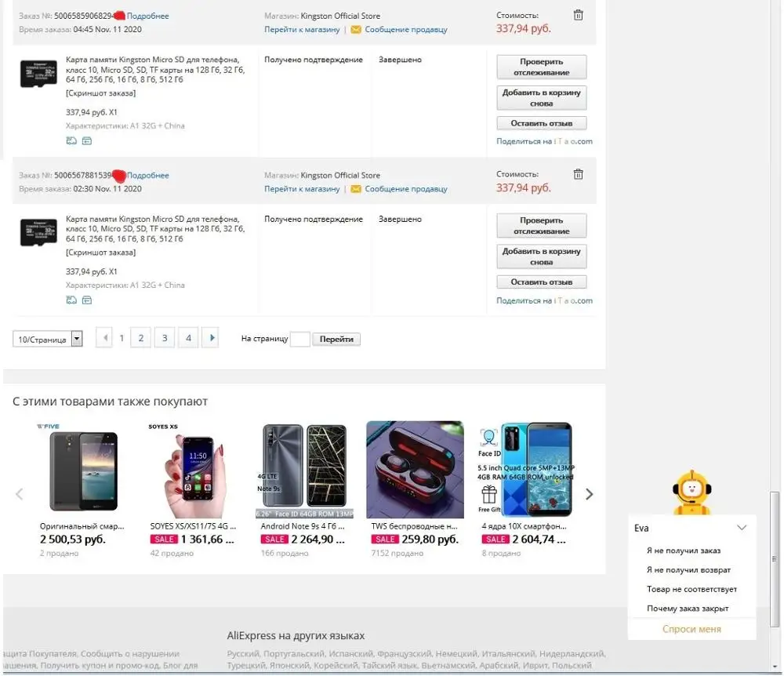
Task: Click Оставить отзыв for second order
Action: 542,282
